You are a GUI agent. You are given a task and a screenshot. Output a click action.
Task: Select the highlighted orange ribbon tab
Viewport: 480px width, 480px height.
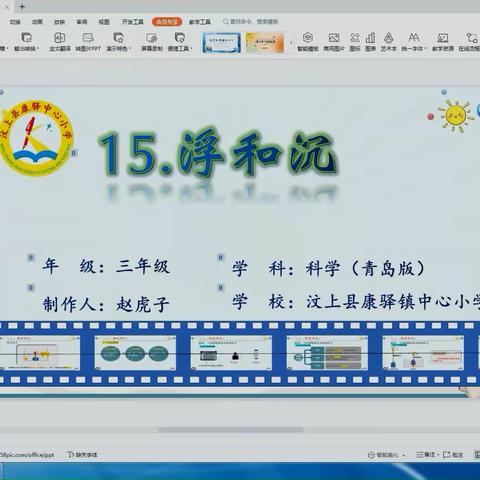167,22
